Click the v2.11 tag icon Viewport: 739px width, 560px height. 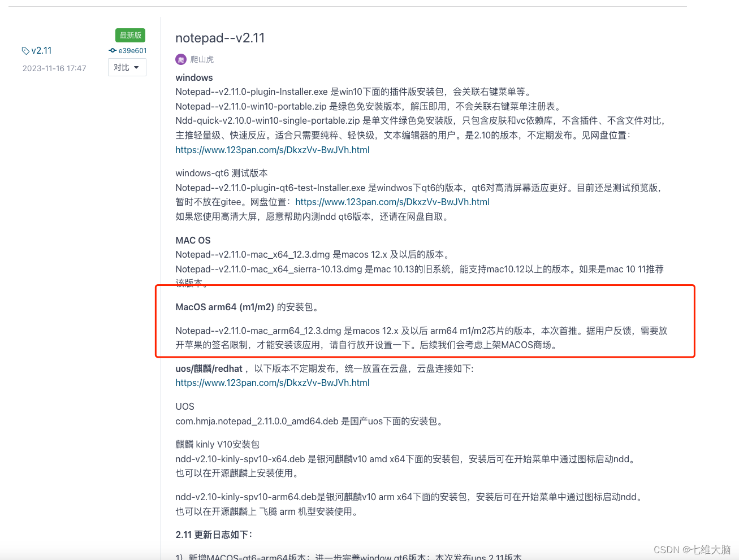[x=25, y=51]
